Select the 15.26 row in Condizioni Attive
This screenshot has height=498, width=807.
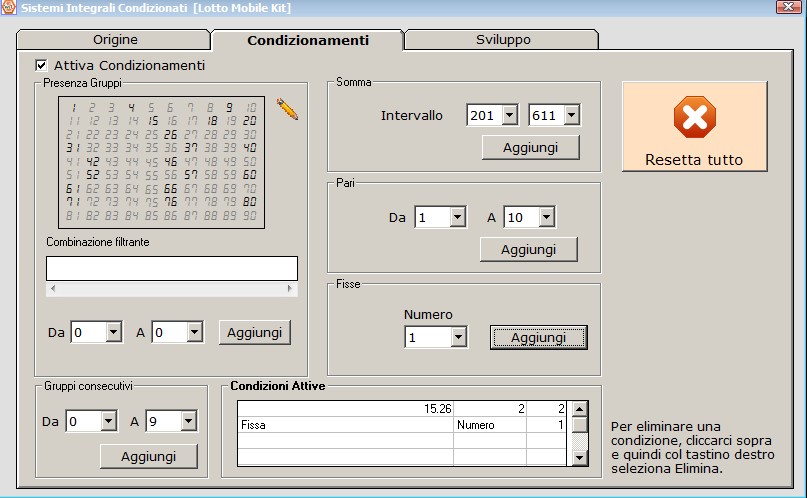click(401, 409)
